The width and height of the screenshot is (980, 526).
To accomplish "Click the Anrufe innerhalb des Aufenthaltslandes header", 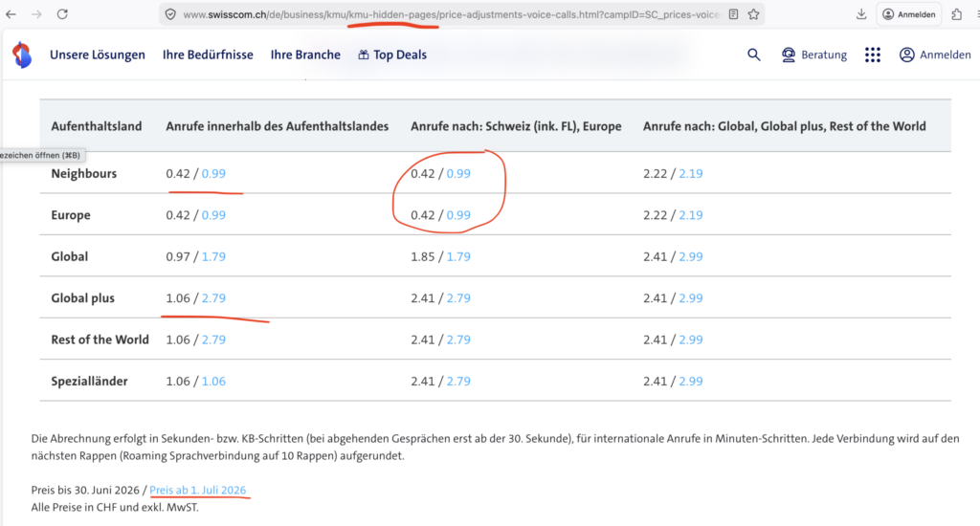I will click(277, 126).
